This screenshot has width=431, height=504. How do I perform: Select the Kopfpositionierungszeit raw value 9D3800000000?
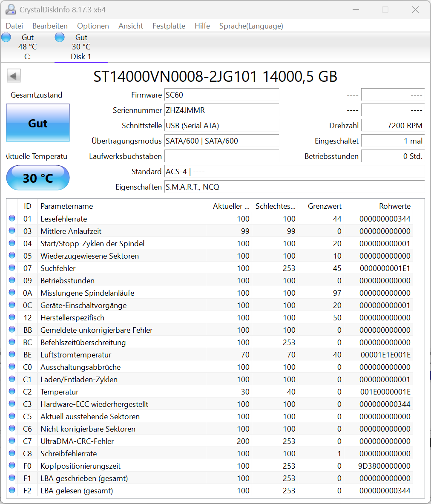pyautogui.click(x=385, y=466)
